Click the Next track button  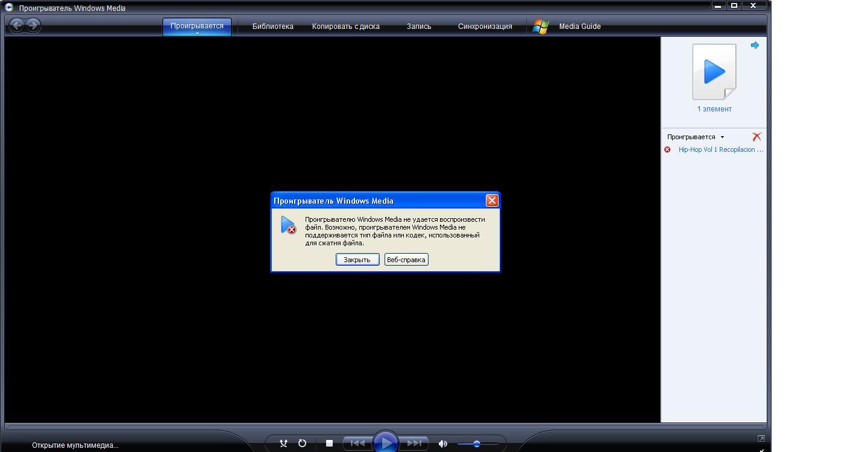[x=414, y=444]
